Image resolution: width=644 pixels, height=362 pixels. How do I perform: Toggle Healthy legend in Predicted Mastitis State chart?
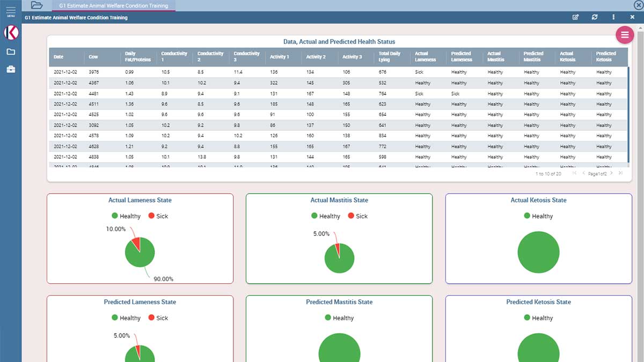pos(339,318)
